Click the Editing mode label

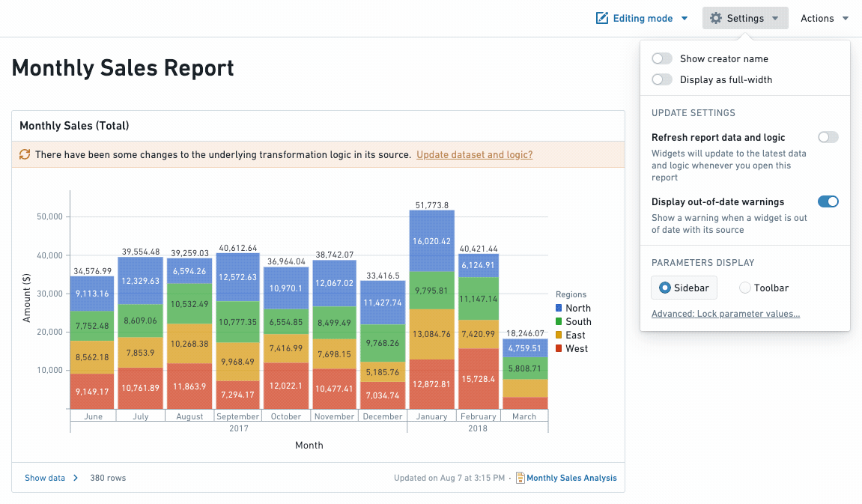pyautogui.click(x=643, y=18)
